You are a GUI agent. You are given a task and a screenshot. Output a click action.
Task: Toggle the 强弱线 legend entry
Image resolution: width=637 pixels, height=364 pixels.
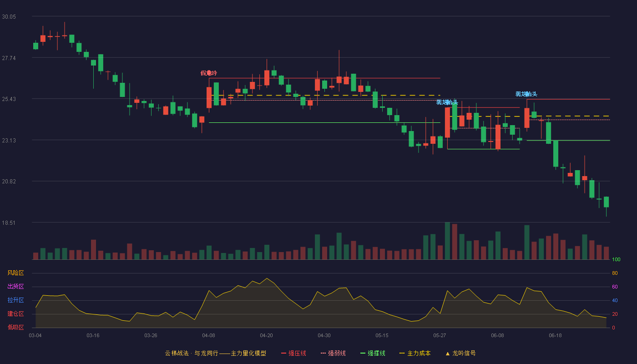(x=333, y=353)
